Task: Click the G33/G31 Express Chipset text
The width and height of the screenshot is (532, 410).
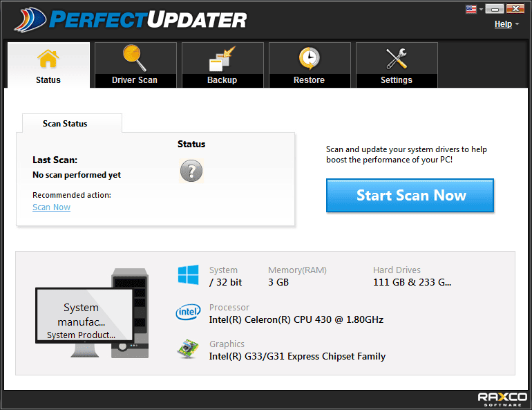Action: pyautogui.click(x=297, y=356)
